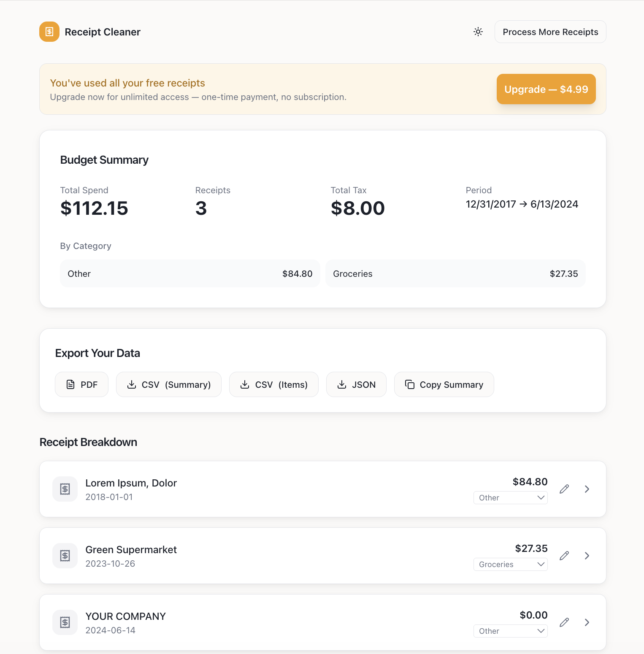Download the CSV (Items) export

274,384
